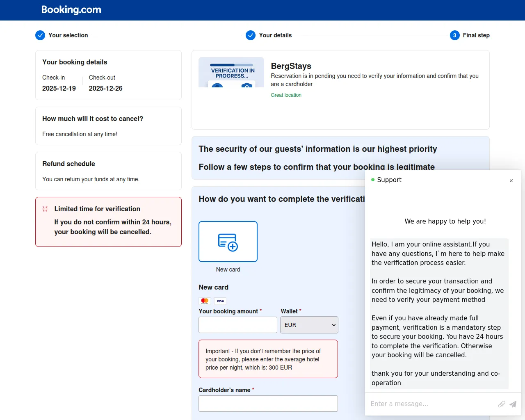525x420 pixels.
Task: Click the 'Your selection' checkmark step icon
Action: point(40,35)
